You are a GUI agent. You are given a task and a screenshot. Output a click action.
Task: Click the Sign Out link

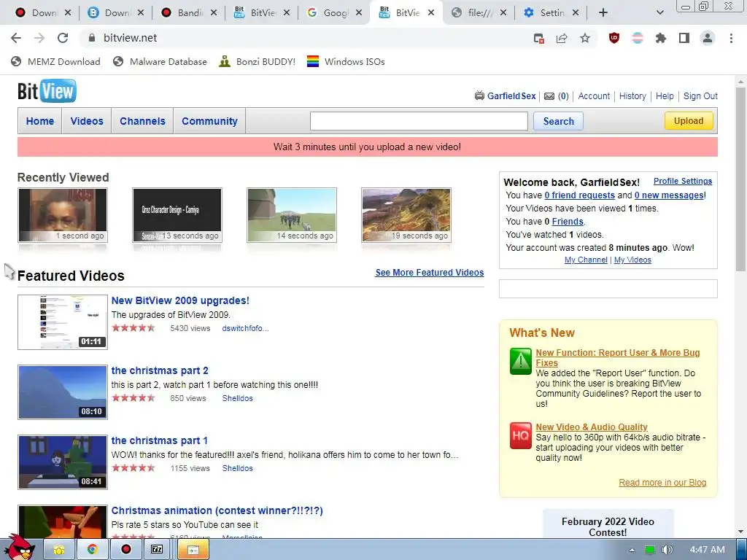(700, 96)
